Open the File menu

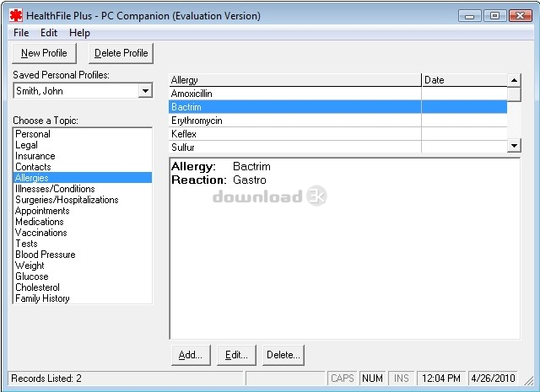click(21, 33)
